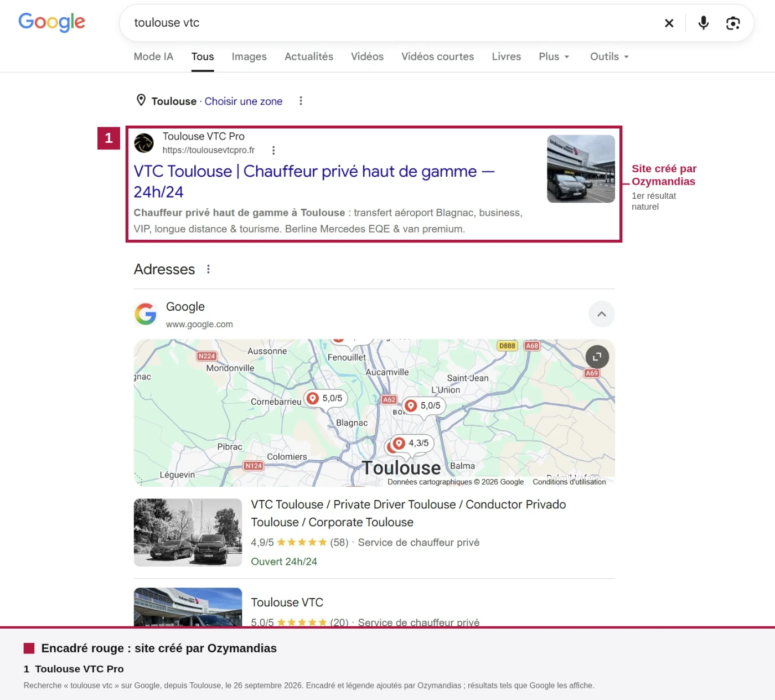Click the https://toulousevtcpro.fr URL

209,150
